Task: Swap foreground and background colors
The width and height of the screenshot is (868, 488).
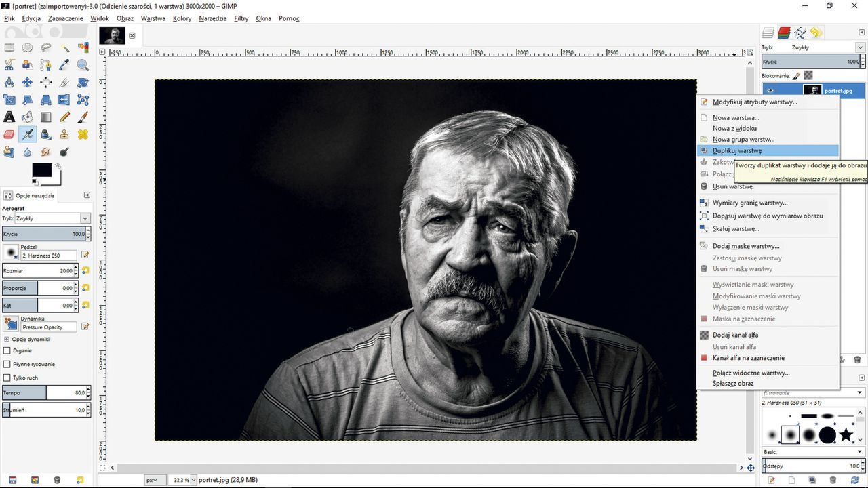Action: (x=58, y=165)
